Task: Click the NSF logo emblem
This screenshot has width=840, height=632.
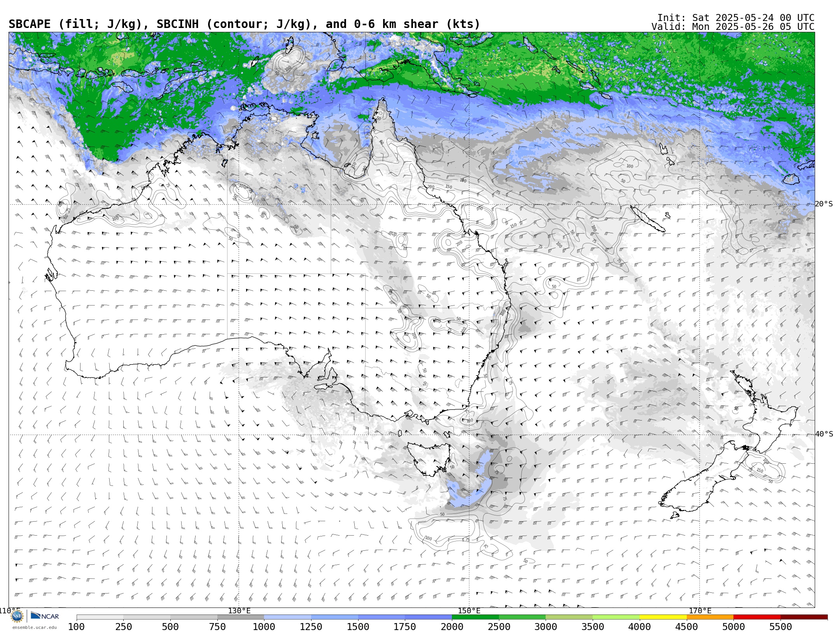Action: pos(17,616)
